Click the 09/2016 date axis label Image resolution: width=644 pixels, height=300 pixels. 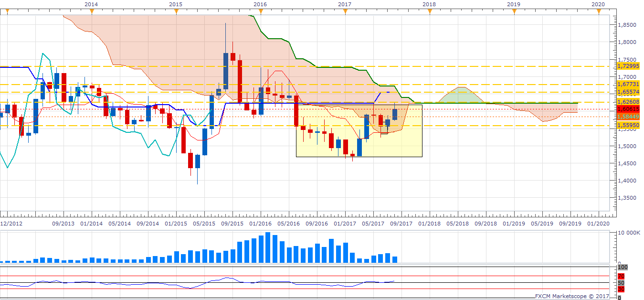click(317, 224)
